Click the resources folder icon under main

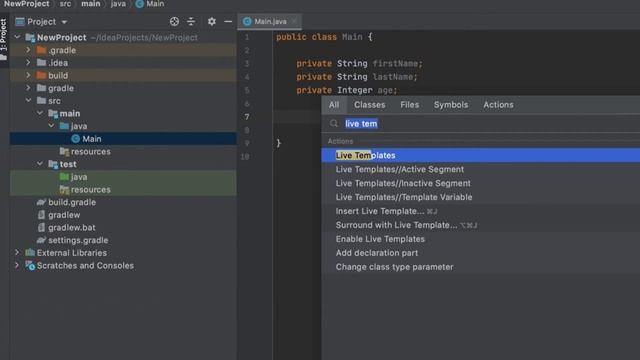(64, 151)
